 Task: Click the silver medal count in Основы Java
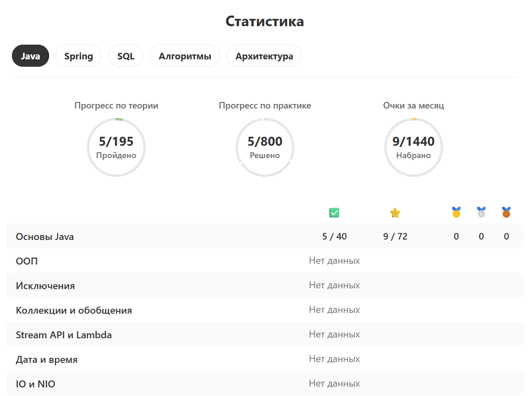[x=481, y=236]
